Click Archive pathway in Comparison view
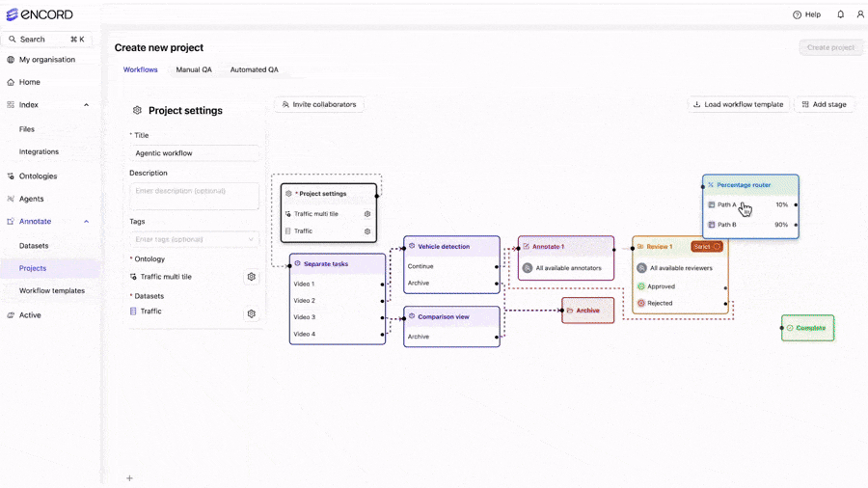This screenshot has height=488, width=868. pyautogui.click(x=451, y=337)
